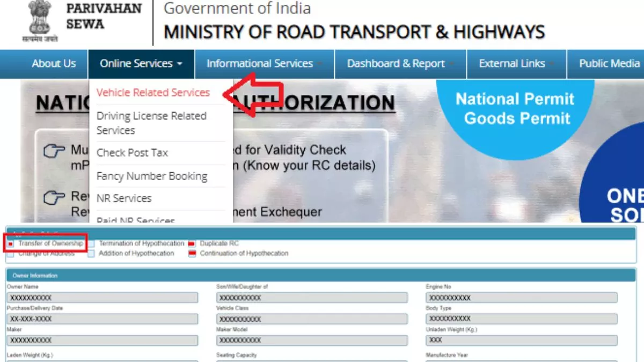Image resolution: width=644 pixels, height=362 pixels.
Task: Select the Addition of Hypothecation checkbox
Action: tap(91, 254)
